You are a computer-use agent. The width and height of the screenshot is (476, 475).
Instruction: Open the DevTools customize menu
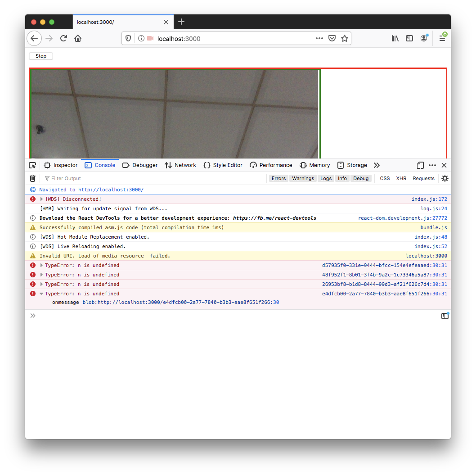point(432,165)
